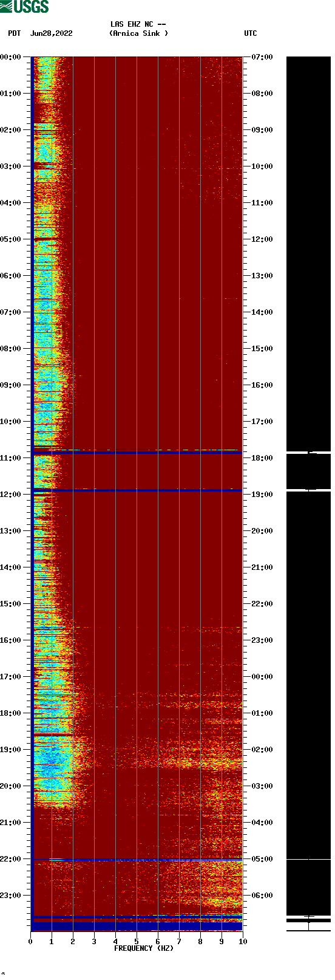
Task: Click the 0 frequency axis tick label
Action: coord(30,942)
